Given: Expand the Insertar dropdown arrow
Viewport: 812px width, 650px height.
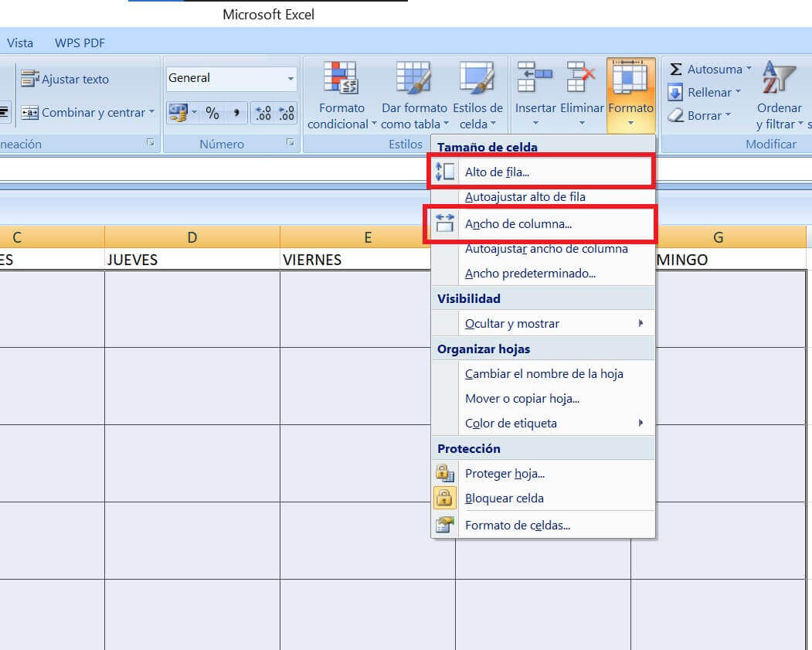Looking at the screenshot, I should [535, 124].
